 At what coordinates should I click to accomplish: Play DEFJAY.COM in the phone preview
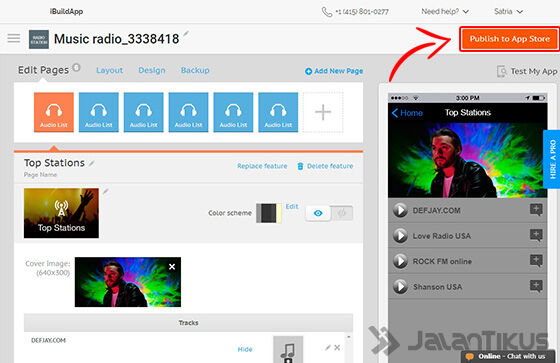click(400, 210)
